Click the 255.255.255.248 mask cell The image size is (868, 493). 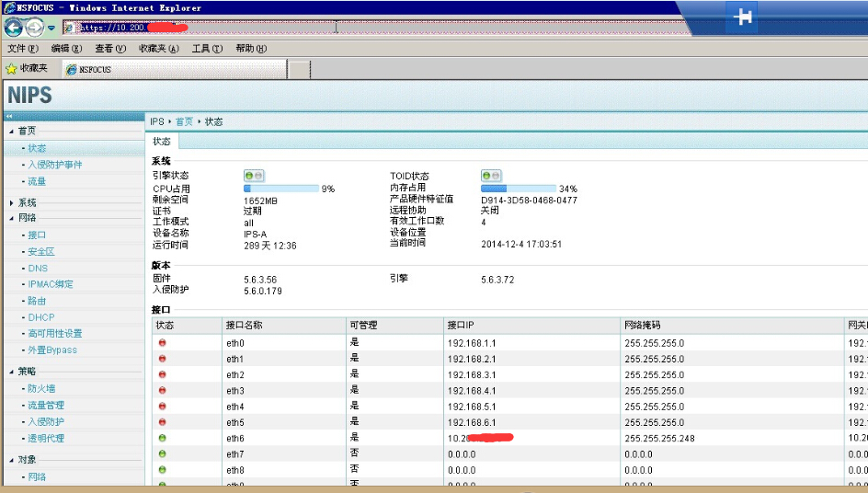659,438
